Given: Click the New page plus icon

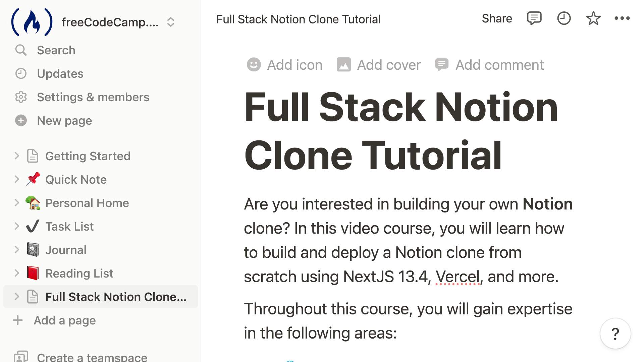Looking at the screenshot, I should coord(20,120).
